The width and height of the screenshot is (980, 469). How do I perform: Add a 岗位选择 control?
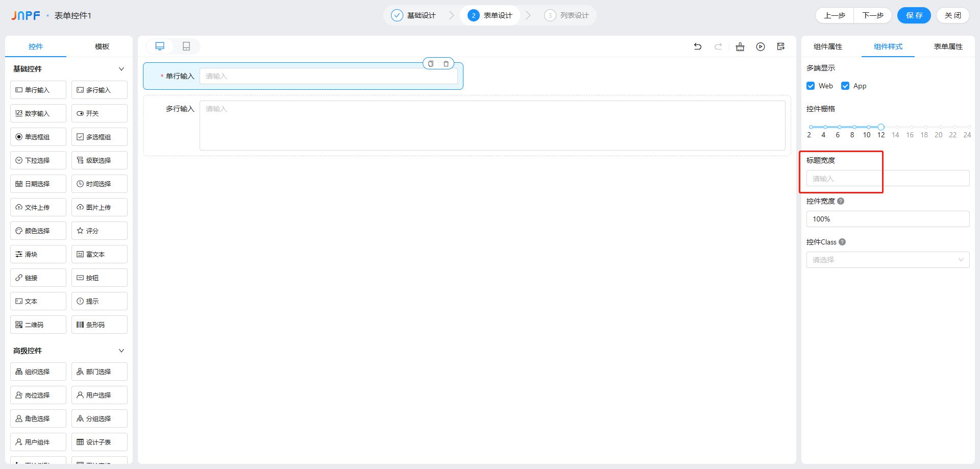tap(38, 395)
